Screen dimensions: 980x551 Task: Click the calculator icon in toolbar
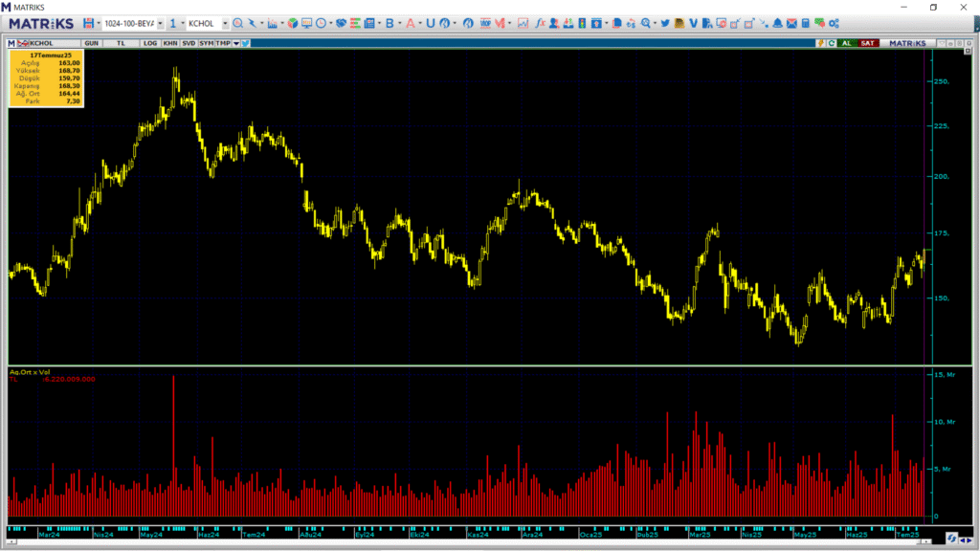click(x=806, y=23)
